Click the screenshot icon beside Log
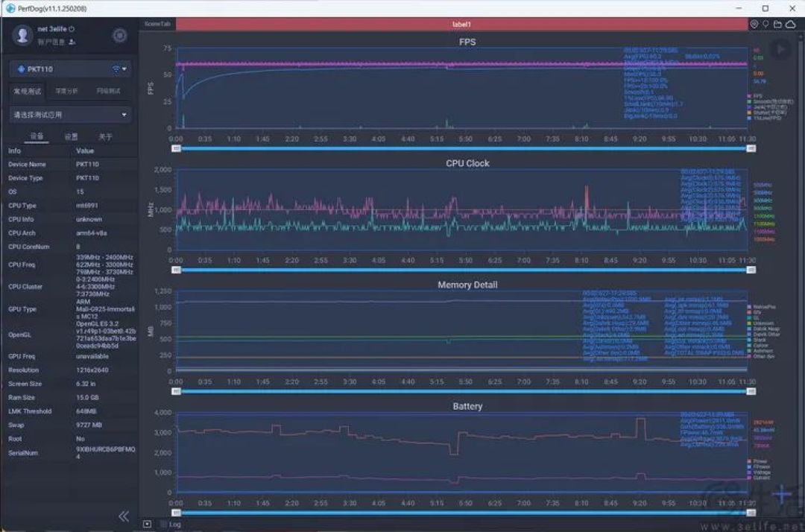Screen dimensions: 805x532 (x=148, y=525)
